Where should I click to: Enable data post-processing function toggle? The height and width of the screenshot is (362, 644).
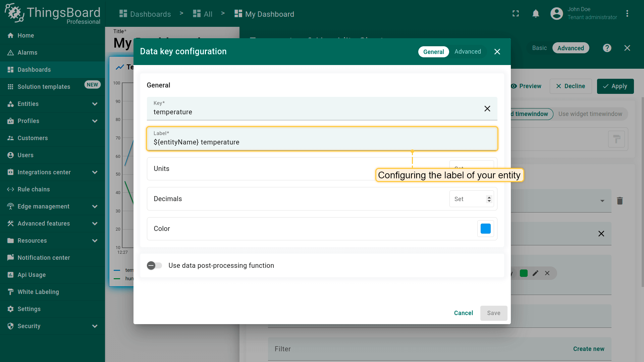[154, 265]
